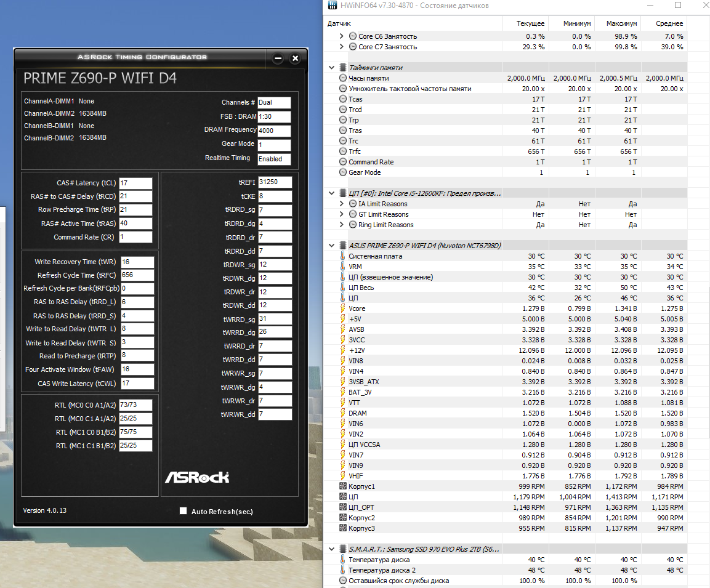
Task: Click the Корпус1 fan icon
Action: 343,486
